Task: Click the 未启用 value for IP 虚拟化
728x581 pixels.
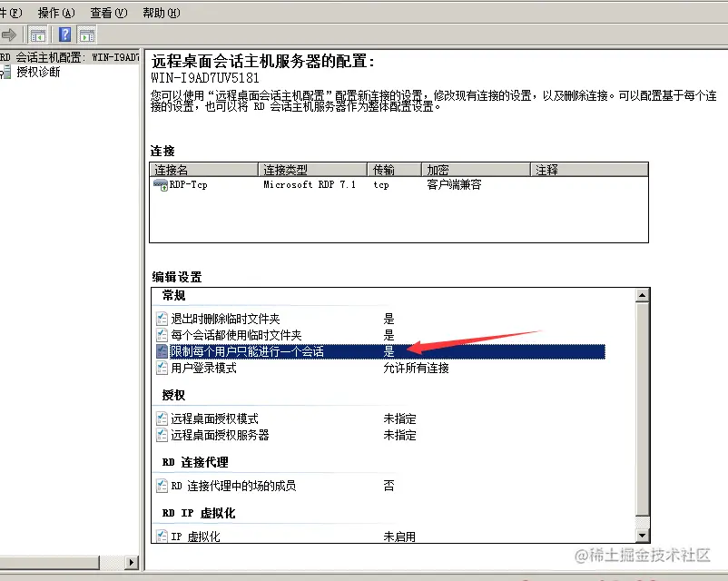Action: coord(399,537)
